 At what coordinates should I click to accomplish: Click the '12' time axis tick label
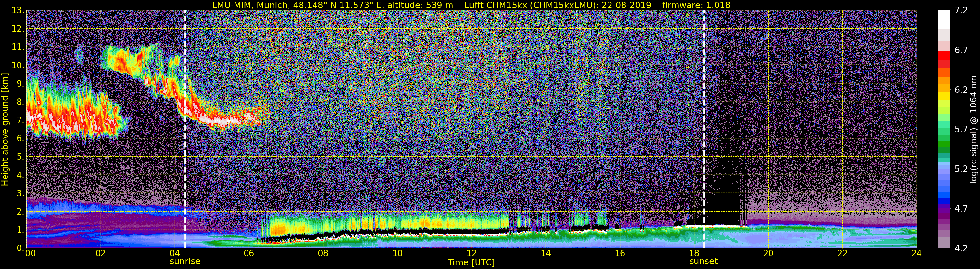tap(471, 253)
